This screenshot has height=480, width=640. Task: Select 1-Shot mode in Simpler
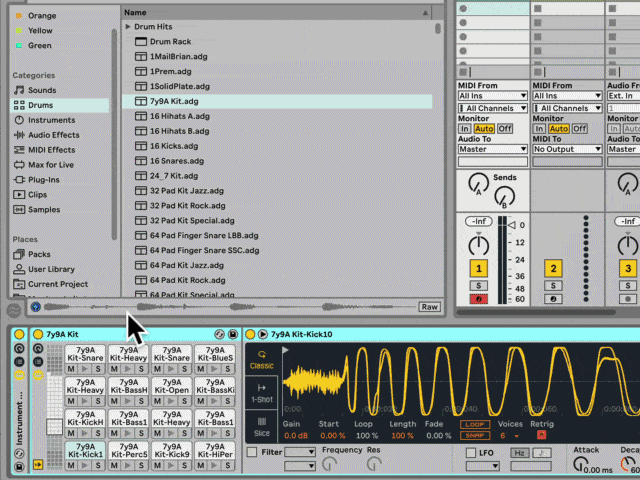[262, 393]
